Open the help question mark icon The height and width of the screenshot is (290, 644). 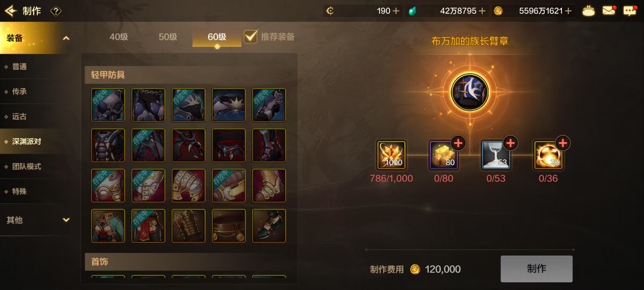tap(56, 11)
